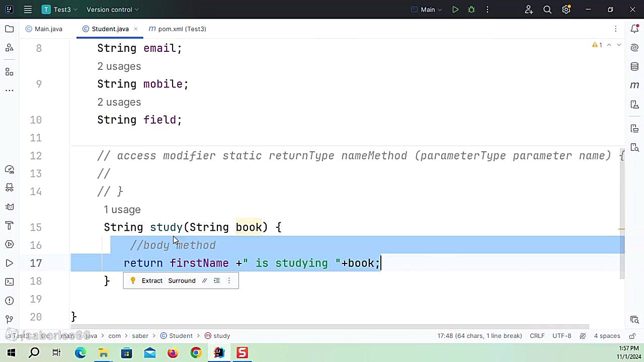The image size is (644, 362).
Task: Open the Profiler gauge tool window
Action: tap(9, 169)
